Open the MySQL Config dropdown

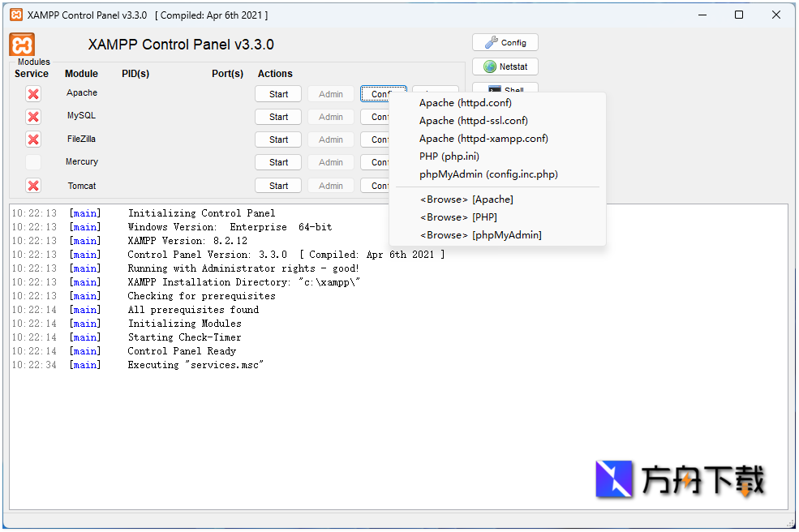pyautogui.click(x=375, y=117)
